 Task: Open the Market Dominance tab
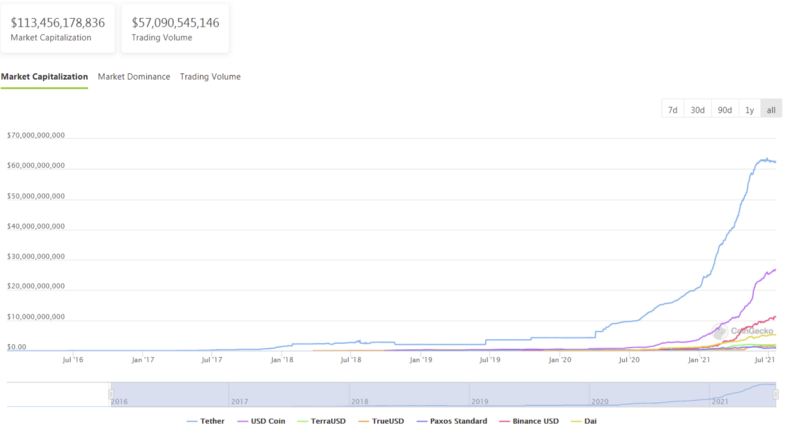[134, 76]
